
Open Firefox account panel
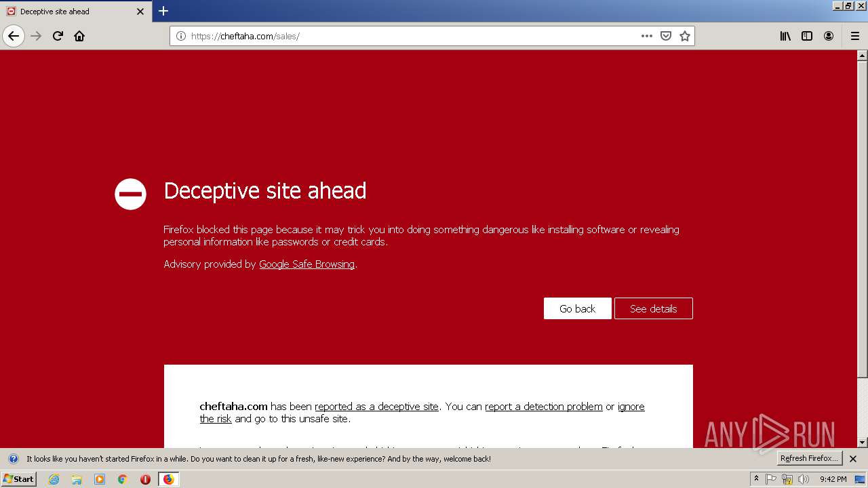click(829, 36)
